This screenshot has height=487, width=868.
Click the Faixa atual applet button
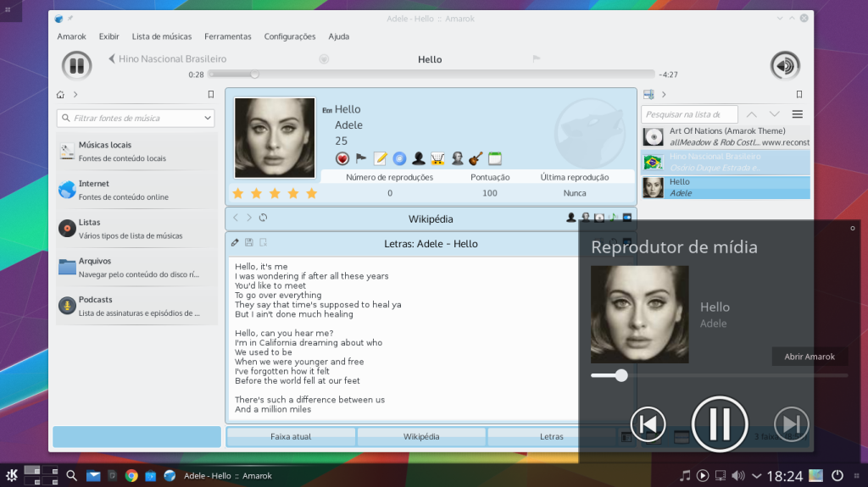point(291,437)
